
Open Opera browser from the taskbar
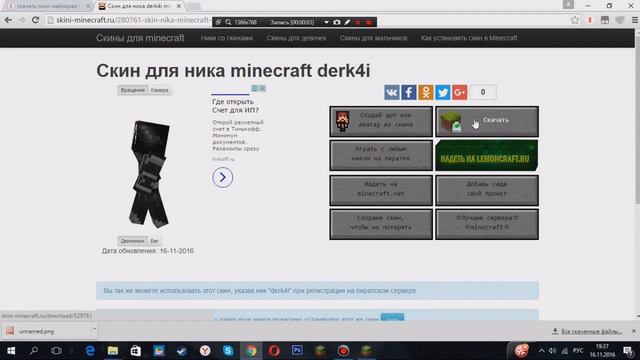274,351
